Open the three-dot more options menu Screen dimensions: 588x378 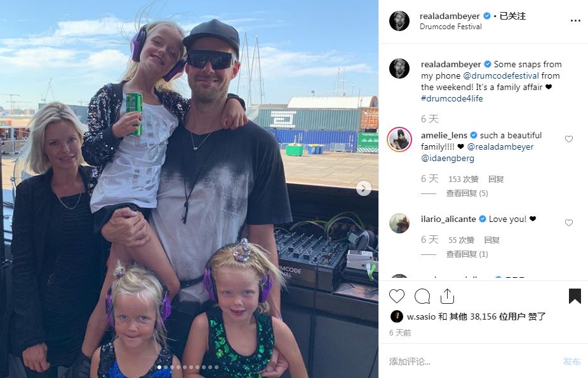pyautogui.click(x=575, y=20)
